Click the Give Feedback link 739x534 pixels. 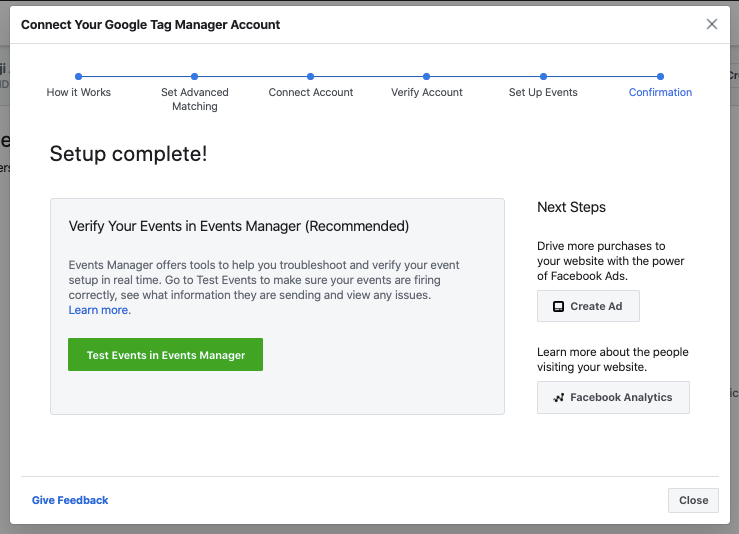pos(70,500)
